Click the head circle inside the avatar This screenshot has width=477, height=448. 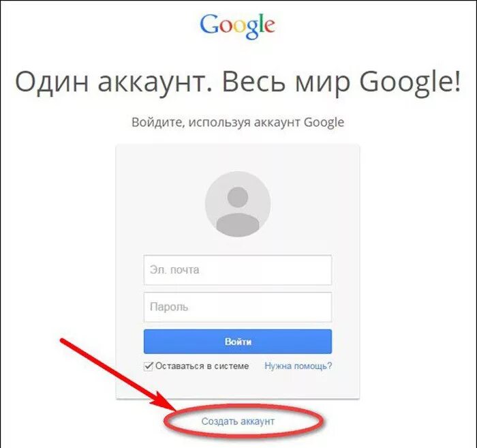pos(238,197)
